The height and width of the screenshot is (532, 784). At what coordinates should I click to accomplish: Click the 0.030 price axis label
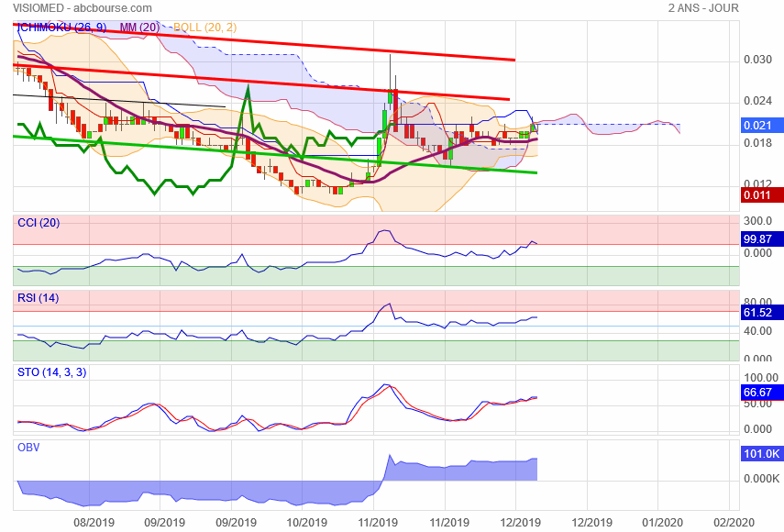[757, 60]
